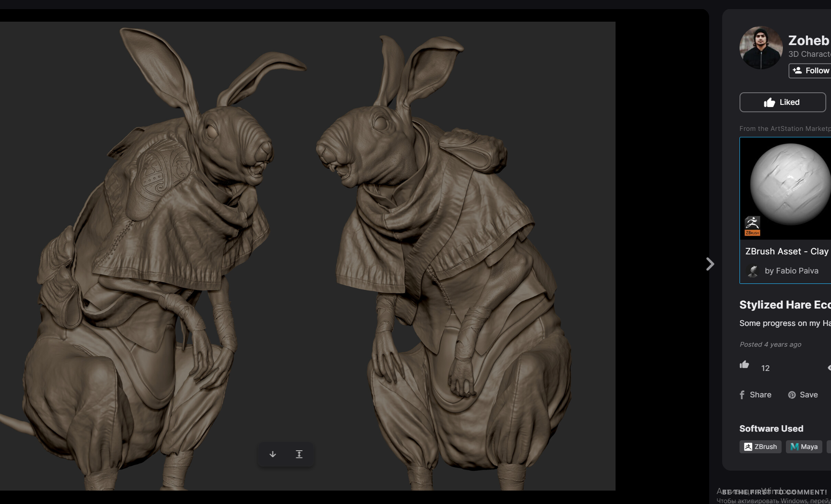831x504 pixels.
Task: Click the thumbs-up likes count icon
Action: [744, 364]
